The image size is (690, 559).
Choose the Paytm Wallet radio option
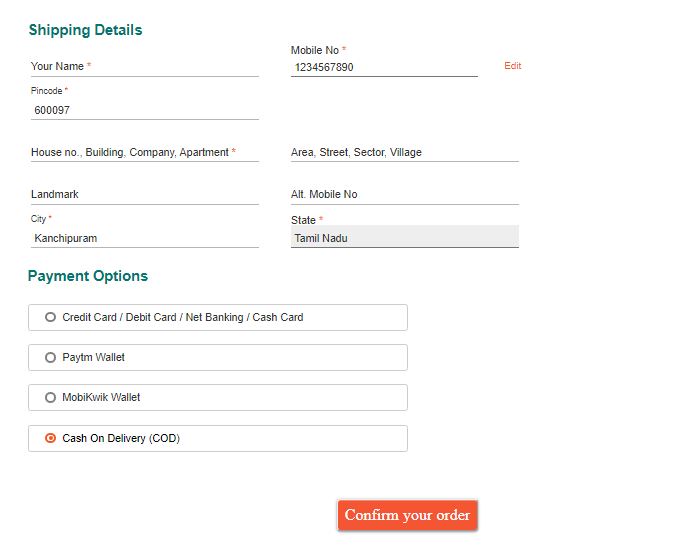coord(50,357)
